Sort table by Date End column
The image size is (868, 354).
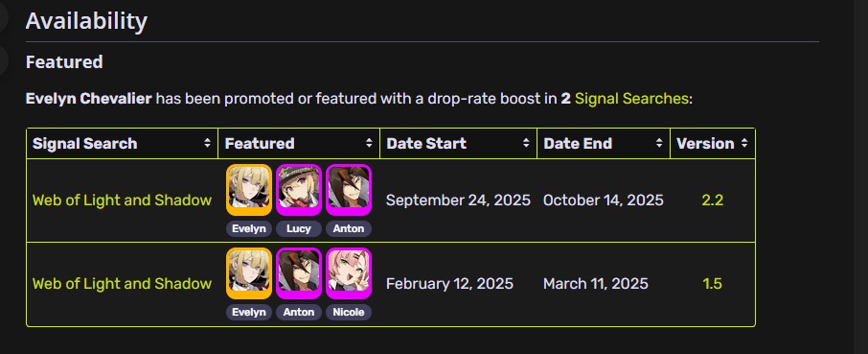(604, 144)
